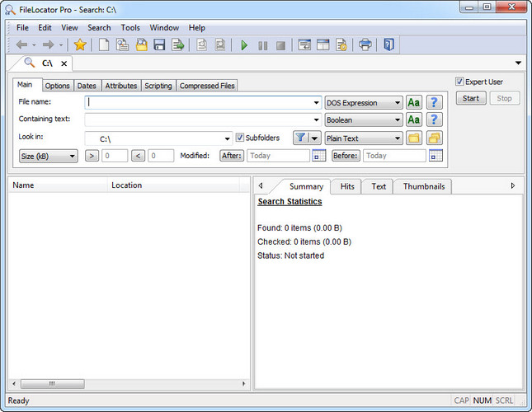The image size is (532, 412).
Task: Toggle the After date button
Action: coord(231,156)
